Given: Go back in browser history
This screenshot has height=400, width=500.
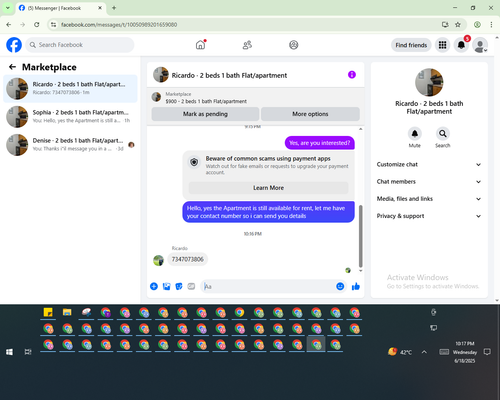Looking at the screenshot, I should (x=9, y=24).
